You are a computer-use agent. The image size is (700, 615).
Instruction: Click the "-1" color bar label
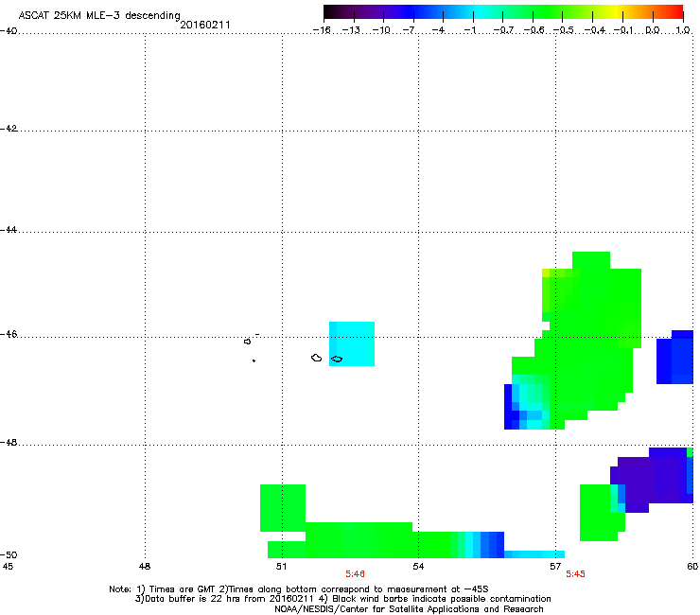[469, 30]
